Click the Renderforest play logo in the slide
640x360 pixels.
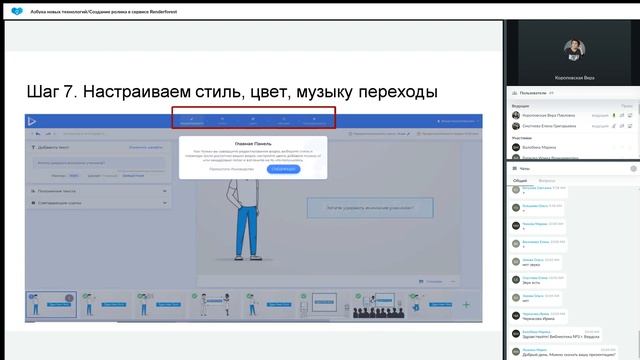32,121
